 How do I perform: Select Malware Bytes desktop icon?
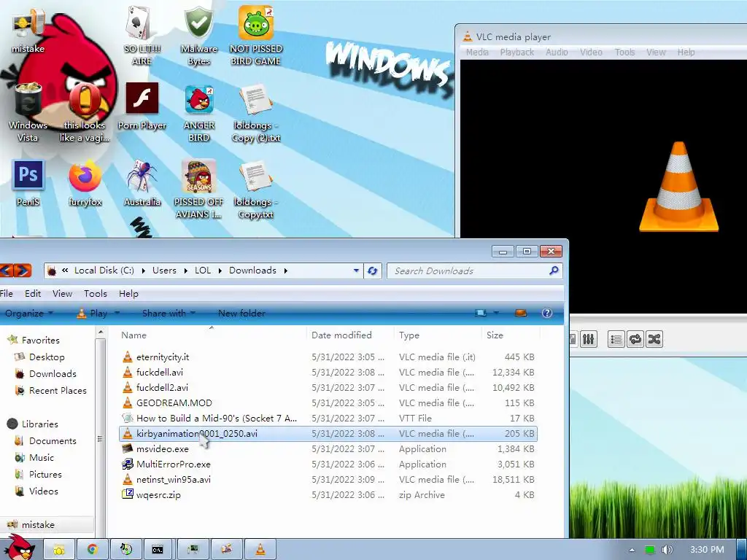pos(198,36)
